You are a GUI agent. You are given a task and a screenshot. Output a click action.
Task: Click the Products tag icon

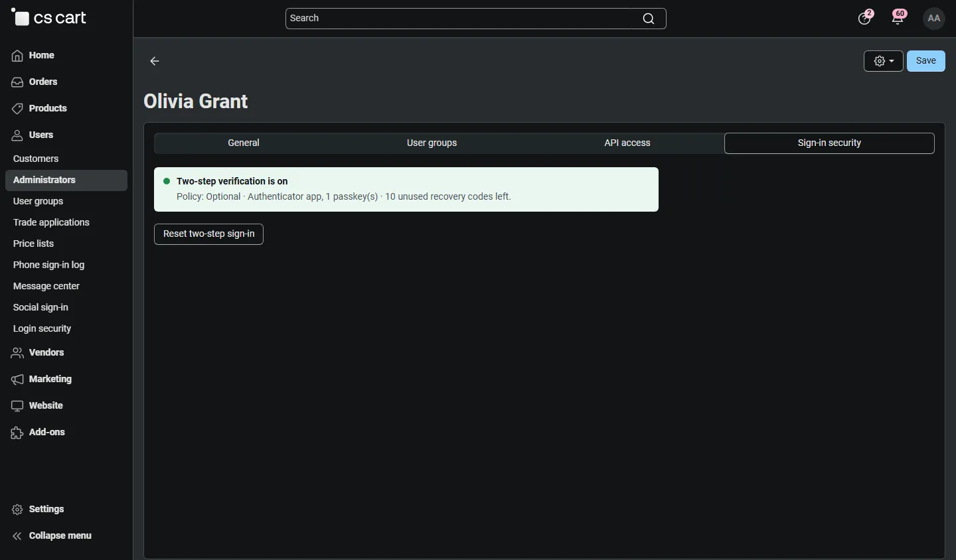pyautogui.click(x=18, y=109)
